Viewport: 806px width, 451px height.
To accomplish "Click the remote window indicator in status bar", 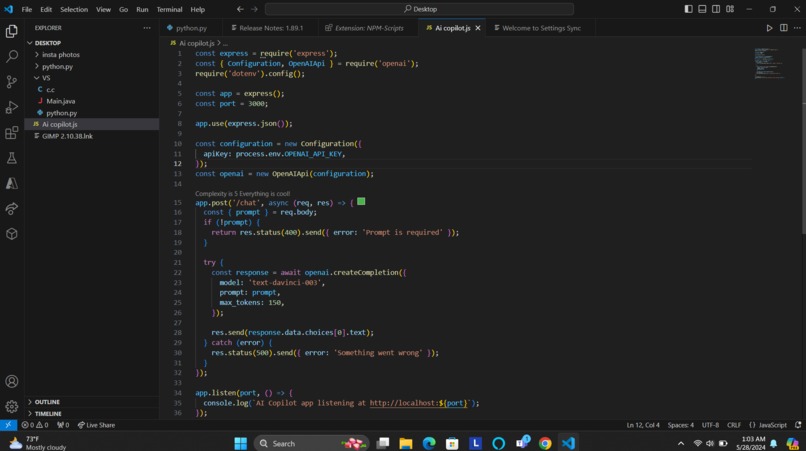I will click(x=8, y=425).
